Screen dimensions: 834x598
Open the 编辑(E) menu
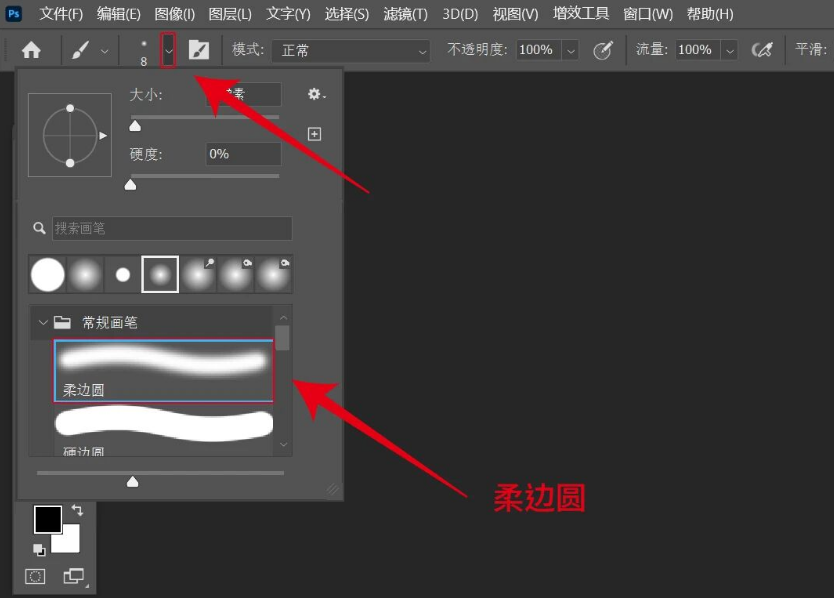tap(118, 13)
